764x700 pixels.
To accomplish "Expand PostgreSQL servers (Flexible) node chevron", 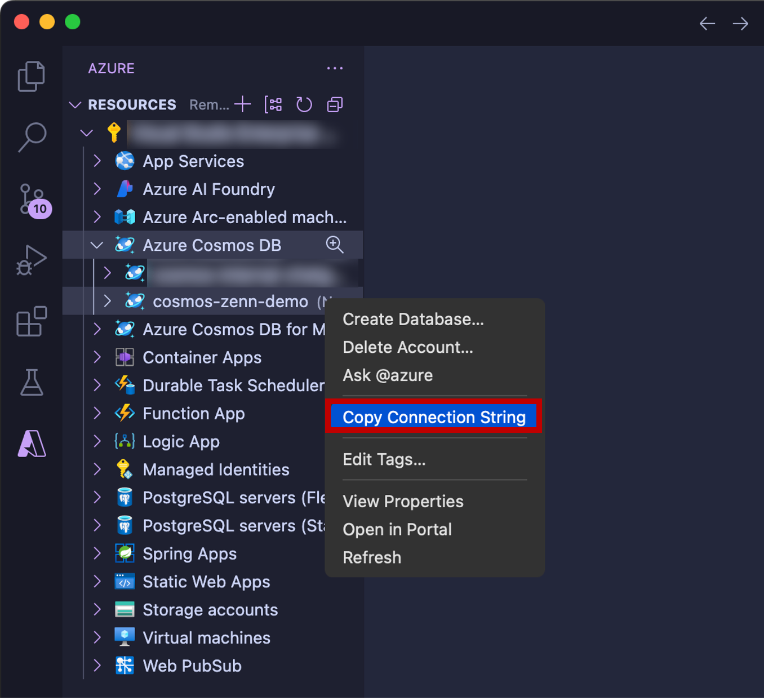I will point(97,497).
